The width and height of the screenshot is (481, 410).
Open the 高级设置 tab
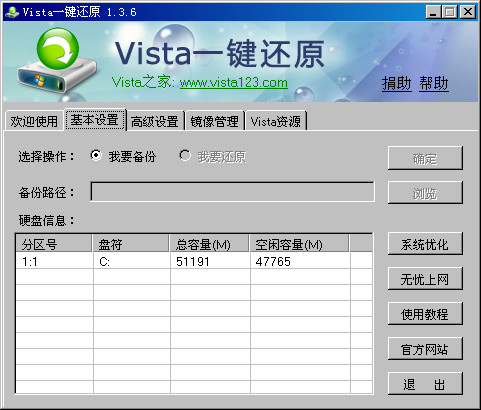[155, 121]
